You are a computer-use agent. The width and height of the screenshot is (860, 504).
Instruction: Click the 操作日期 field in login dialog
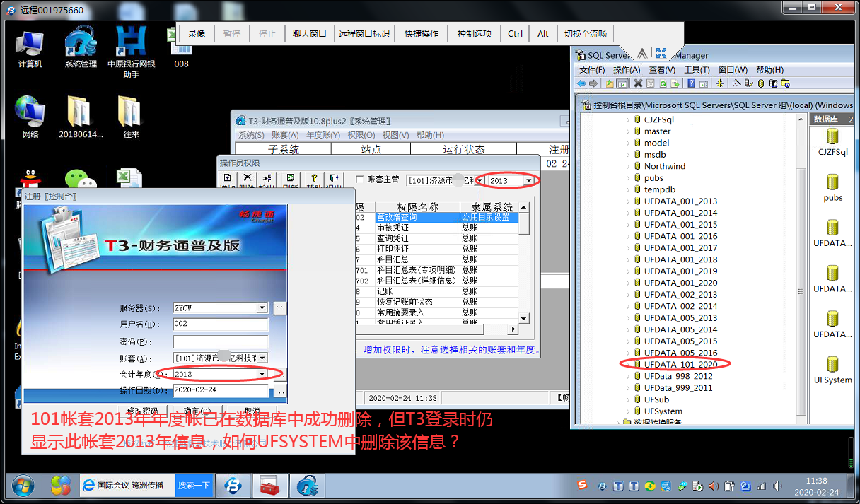221,390
